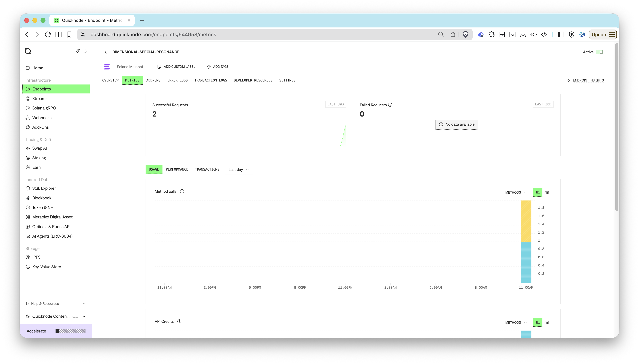Click the Accelerate progress bar
Viewport: 639px width, 364px height.
point(71,331)
